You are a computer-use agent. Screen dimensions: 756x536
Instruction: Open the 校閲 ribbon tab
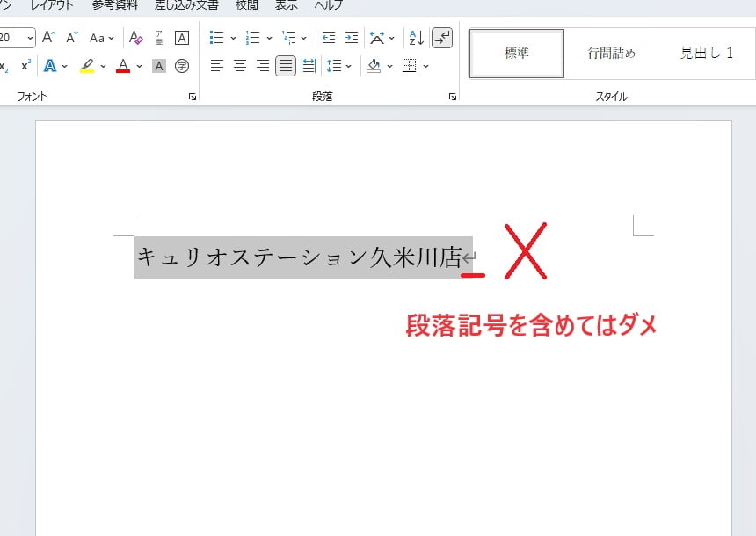pos(246,5)
